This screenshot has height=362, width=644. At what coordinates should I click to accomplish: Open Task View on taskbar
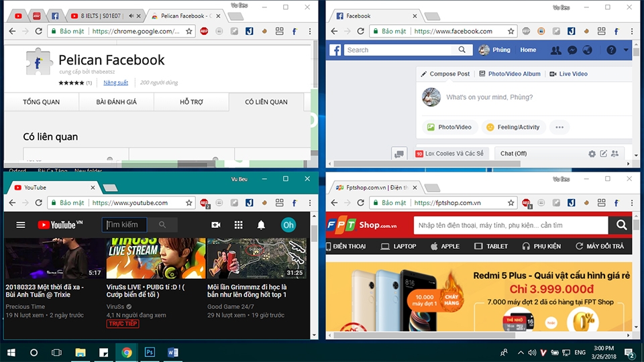(56, 352)
